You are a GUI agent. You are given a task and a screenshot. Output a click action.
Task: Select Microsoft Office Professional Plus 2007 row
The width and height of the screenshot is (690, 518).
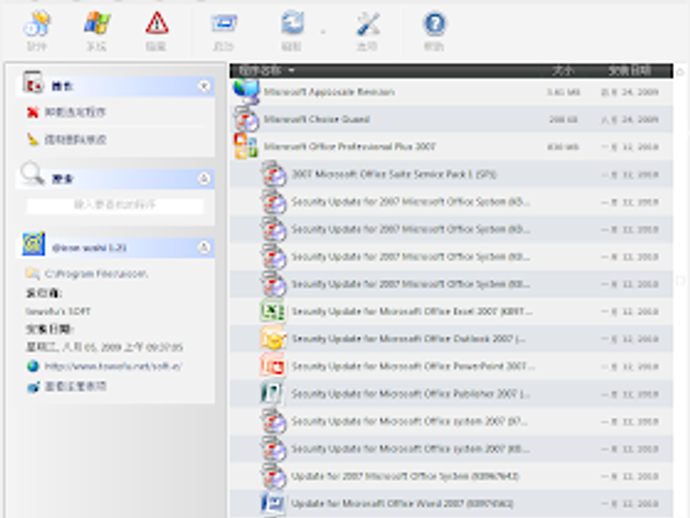coord(451,147)
